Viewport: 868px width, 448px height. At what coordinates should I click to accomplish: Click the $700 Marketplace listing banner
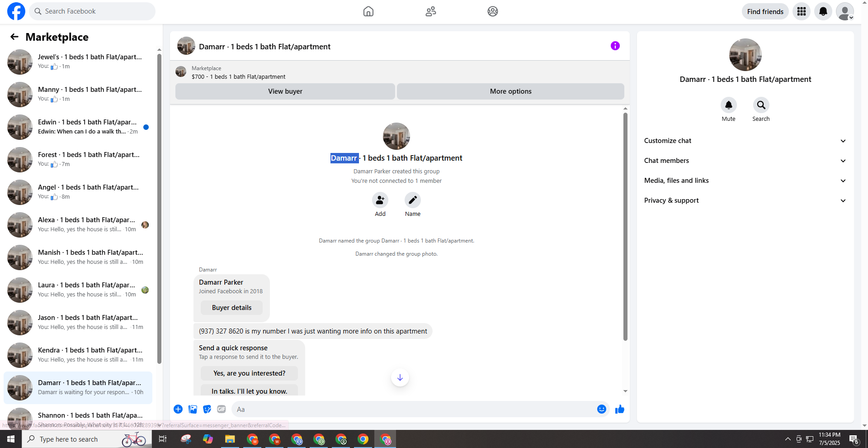(x=400, y=72)
